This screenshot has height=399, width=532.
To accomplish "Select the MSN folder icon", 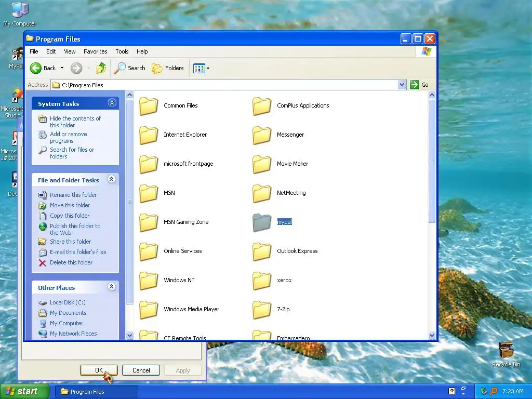I will click(149, 194).
